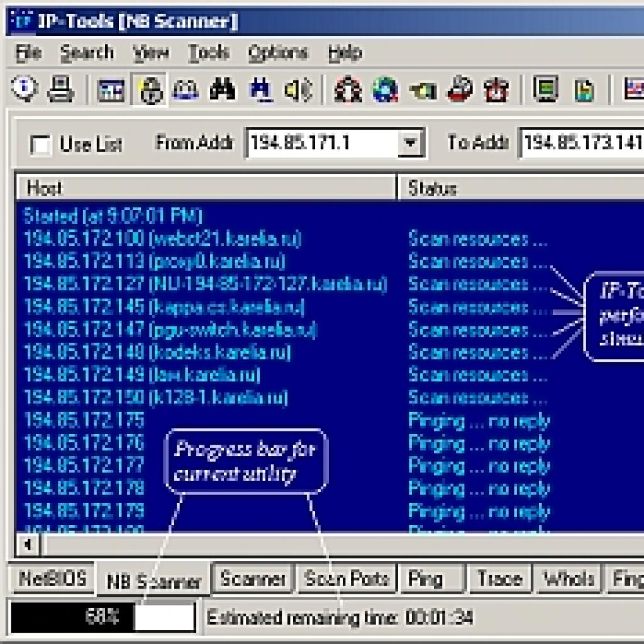Image resolution: width=644 pixels, height=644 pixels.
Task: Open the Search menu
Action: (x=87, y=53)
